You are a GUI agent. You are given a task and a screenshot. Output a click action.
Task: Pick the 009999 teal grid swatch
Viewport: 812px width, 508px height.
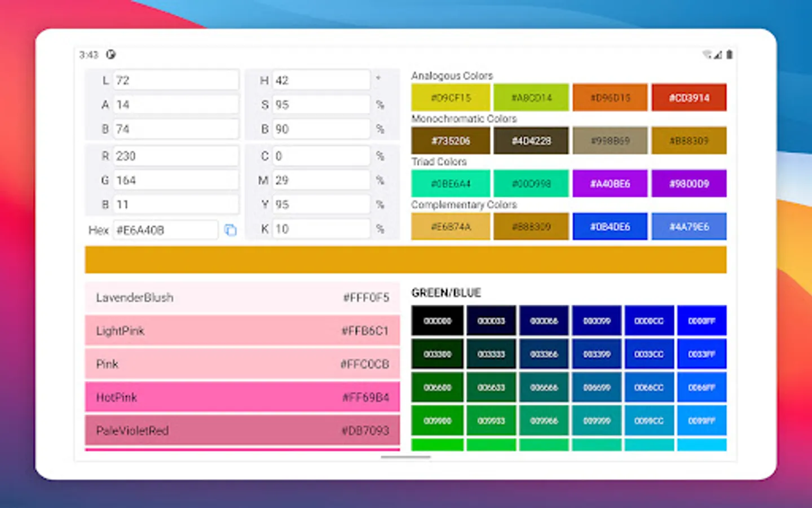[597, 421]
